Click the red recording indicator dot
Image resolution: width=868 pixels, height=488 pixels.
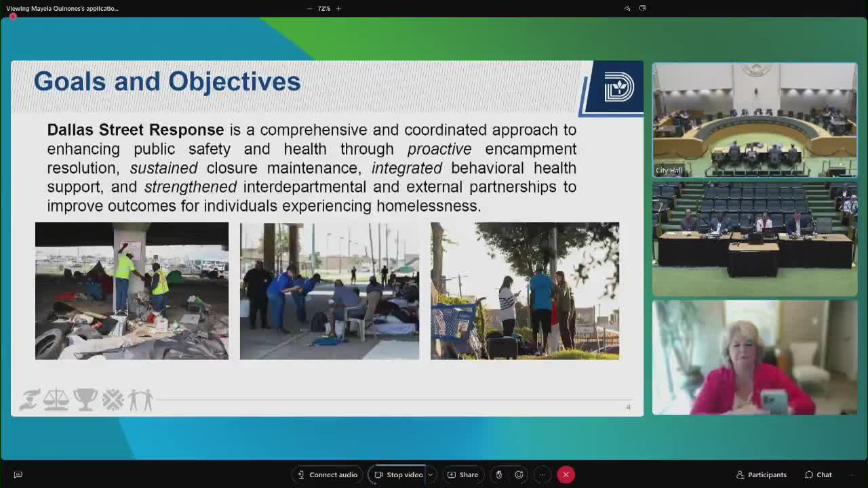pyautogui.click(x=13, y=16)
